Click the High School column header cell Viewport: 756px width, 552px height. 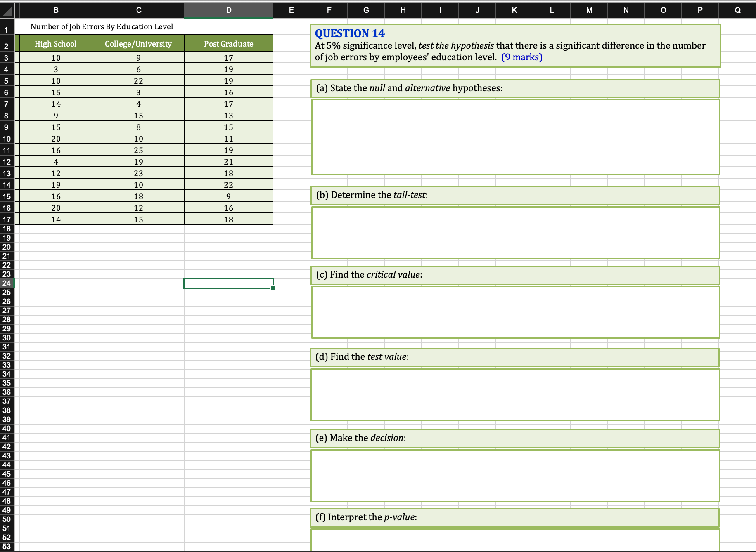coord(56,43)
